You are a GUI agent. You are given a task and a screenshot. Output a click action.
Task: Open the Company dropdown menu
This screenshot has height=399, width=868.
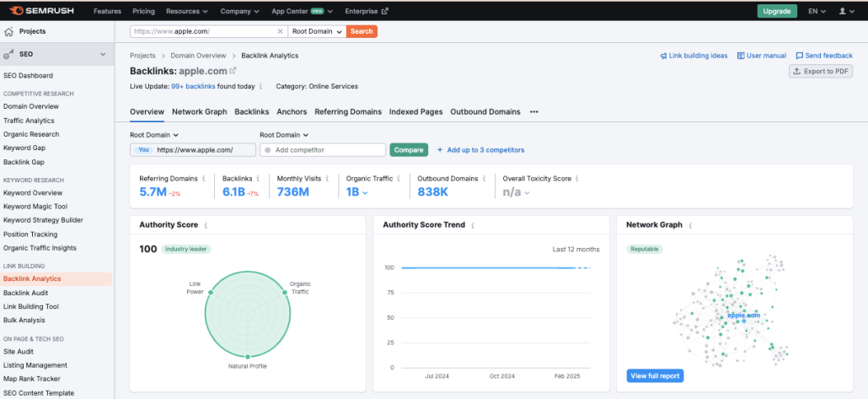point(239,11)
